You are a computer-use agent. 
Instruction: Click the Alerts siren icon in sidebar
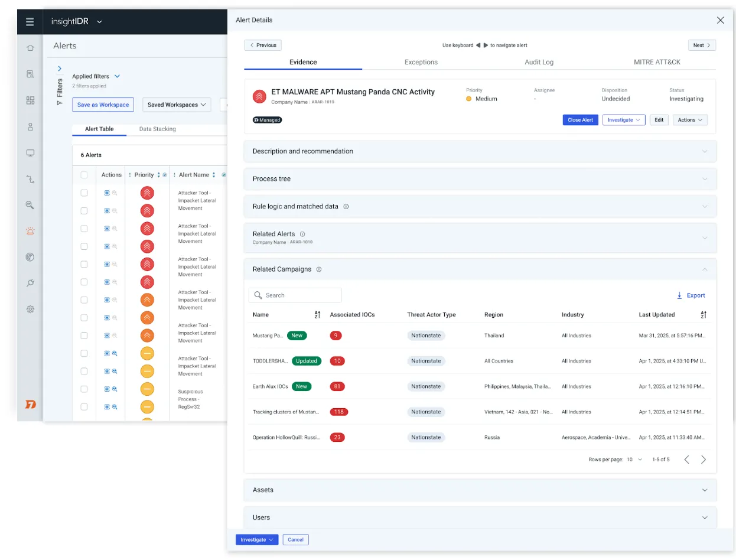coord(30,231)
